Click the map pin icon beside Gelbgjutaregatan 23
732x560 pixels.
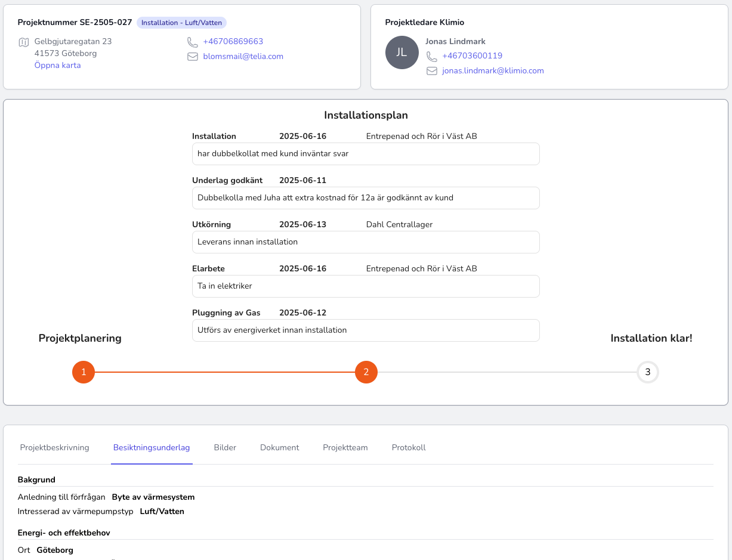point(23,42)
